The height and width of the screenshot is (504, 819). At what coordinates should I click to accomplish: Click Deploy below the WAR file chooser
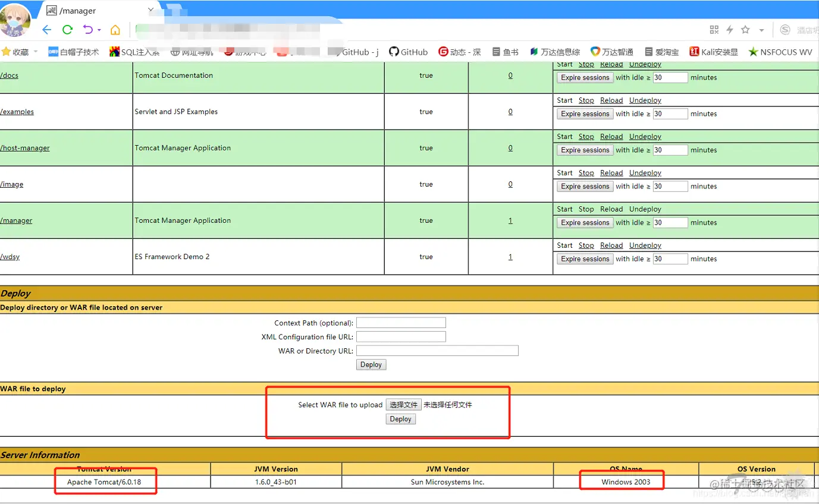click(401, 419)
